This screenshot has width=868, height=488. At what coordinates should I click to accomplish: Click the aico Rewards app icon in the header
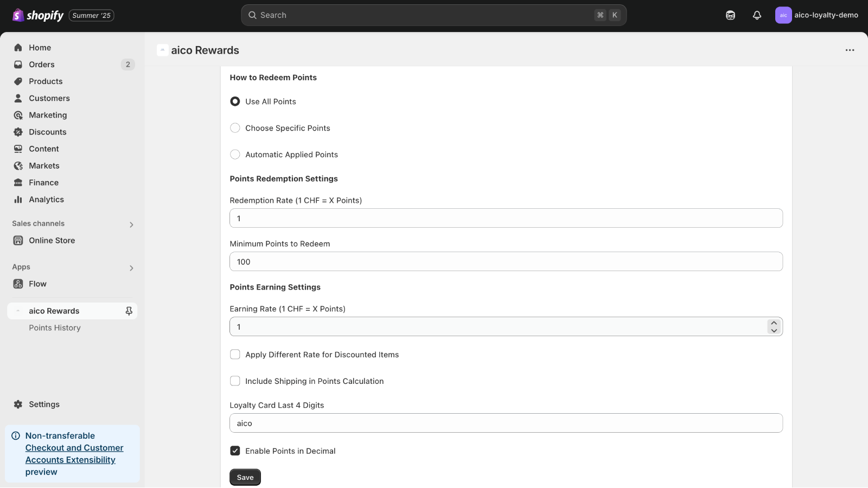(x=162, y=50)
